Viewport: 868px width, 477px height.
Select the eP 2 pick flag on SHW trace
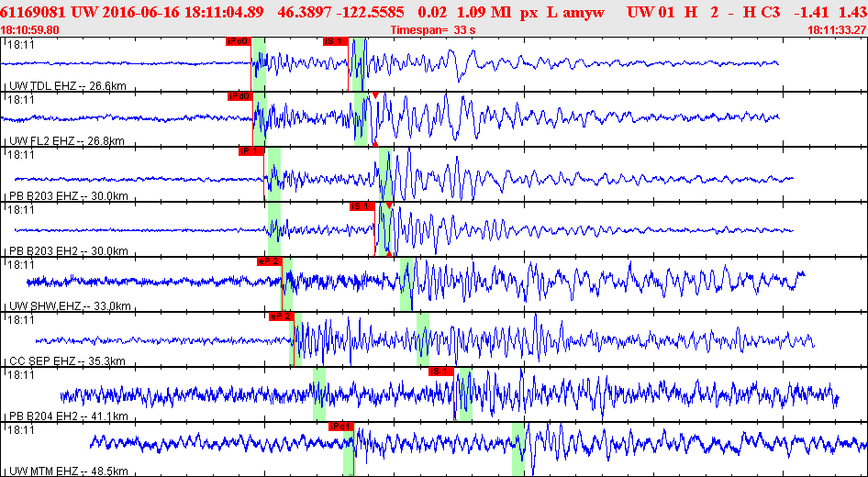click(269, 261)
